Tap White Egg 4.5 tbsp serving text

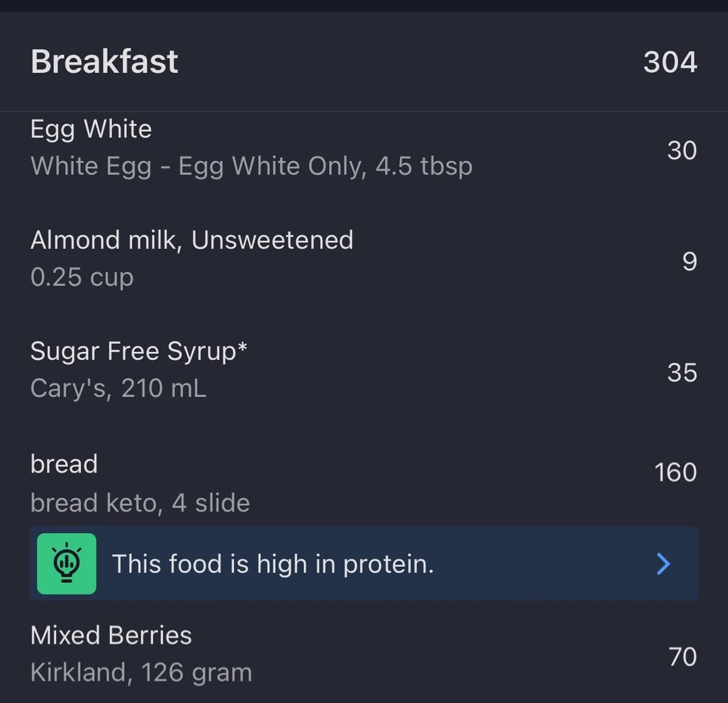point(251,166)
